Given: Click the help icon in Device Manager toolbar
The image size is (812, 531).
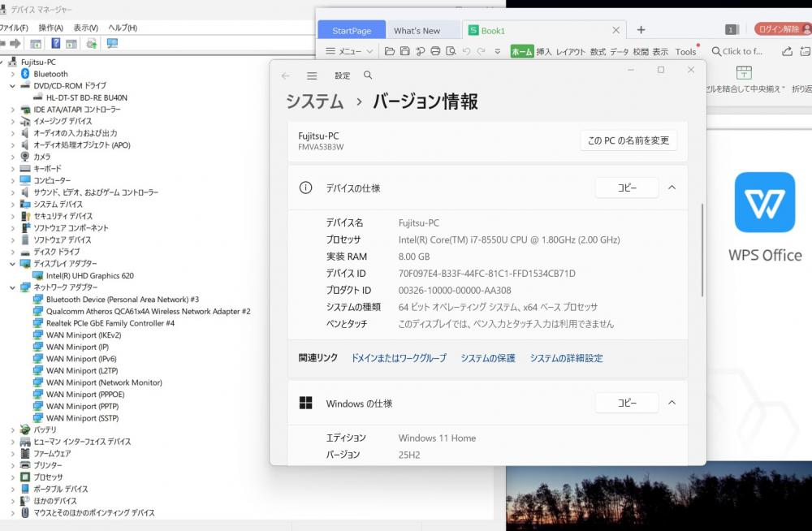Looking at the screenshot, I should 56,43.
